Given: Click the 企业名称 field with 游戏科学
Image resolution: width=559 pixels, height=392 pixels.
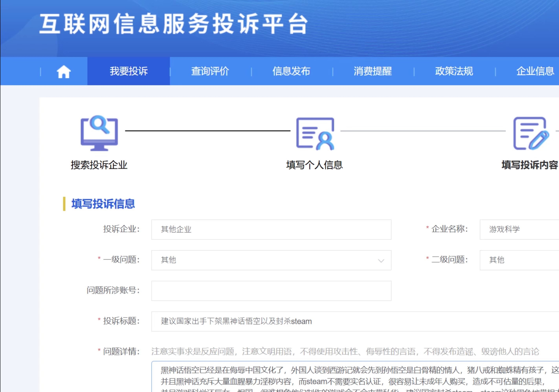Looking at the screenshot, I should tap(519, 229).
